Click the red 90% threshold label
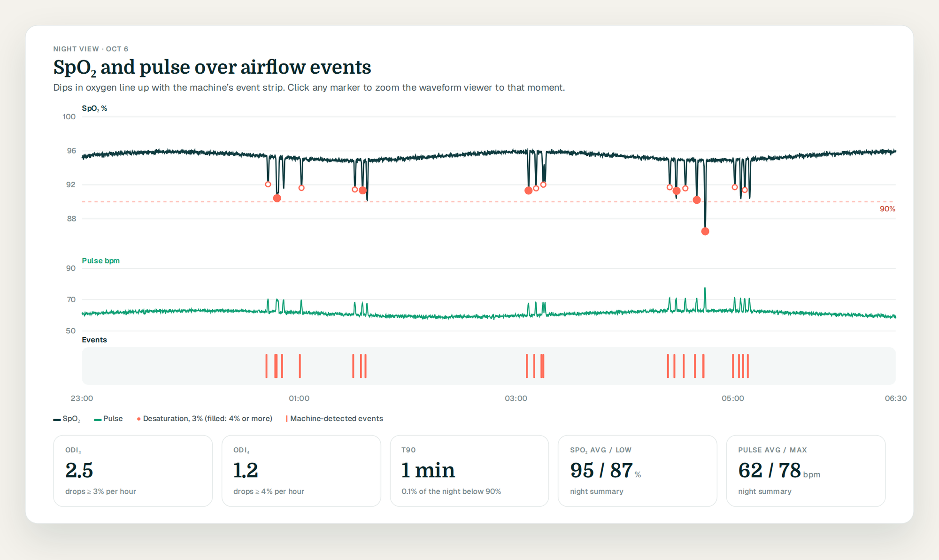 (x=887, y=209)
